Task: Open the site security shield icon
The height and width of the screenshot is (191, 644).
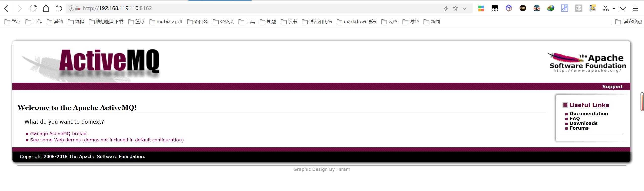Action: (71, 8)
